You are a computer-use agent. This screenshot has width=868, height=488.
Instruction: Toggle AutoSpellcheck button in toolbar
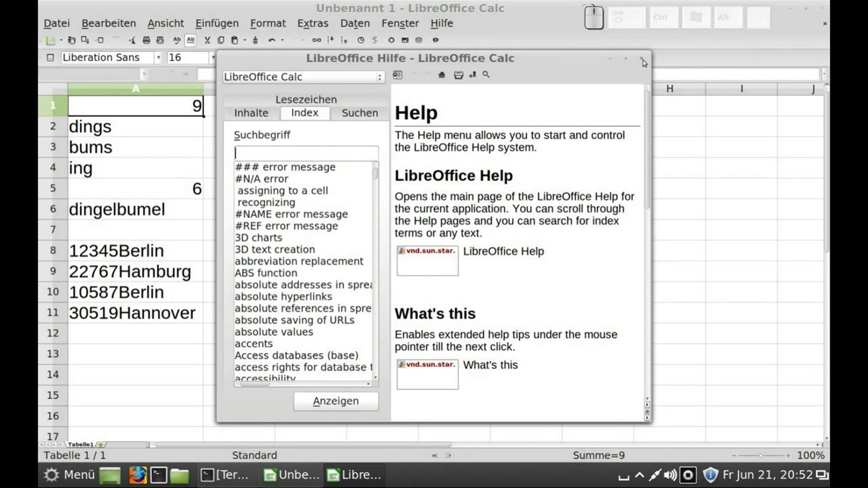click(191, 40)
